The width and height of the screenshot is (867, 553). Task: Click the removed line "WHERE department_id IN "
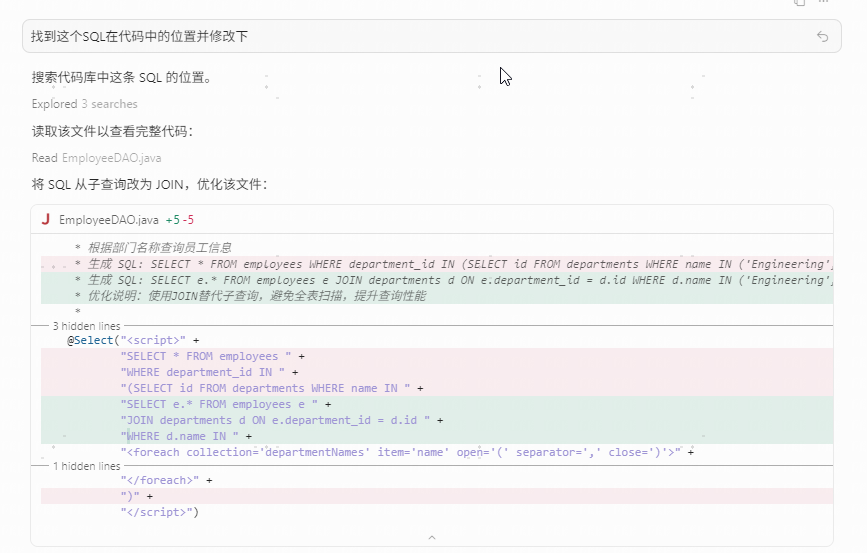point(437,372)
